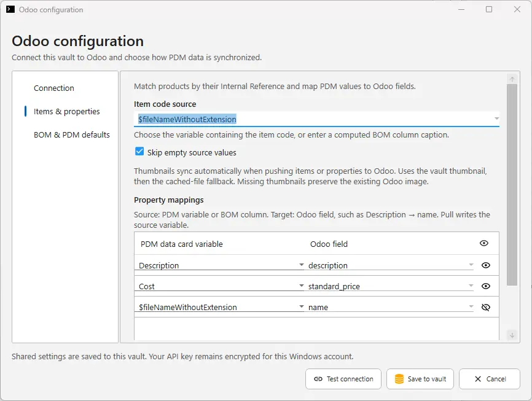The height and width of the screenshot is (401, 532).
Task: Click the Item code source label
Action: tap(165, 104)
